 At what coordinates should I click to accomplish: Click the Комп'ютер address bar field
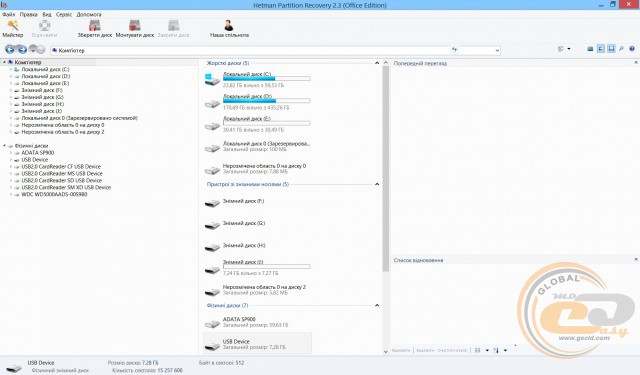coord(251,50)
